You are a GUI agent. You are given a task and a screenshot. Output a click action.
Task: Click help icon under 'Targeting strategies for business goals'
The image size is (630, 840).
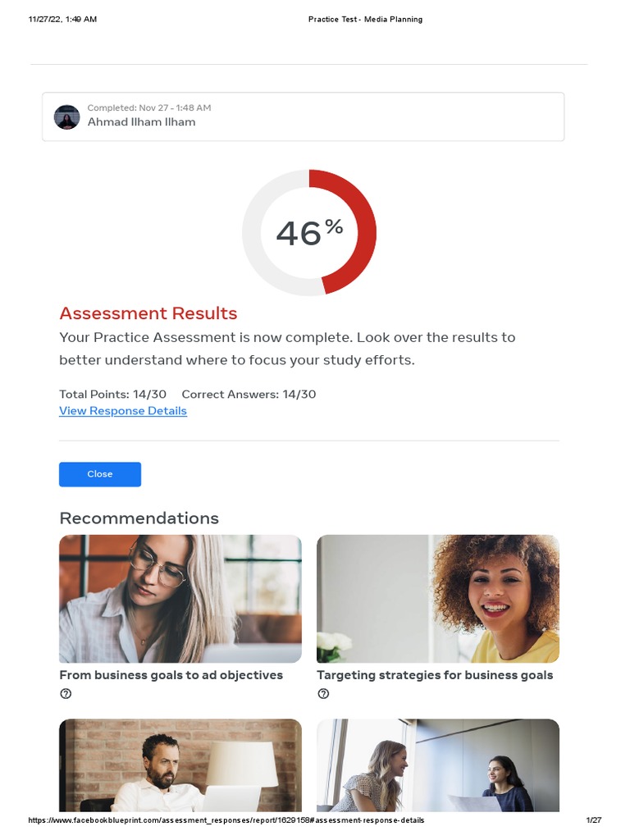(323, 694)
